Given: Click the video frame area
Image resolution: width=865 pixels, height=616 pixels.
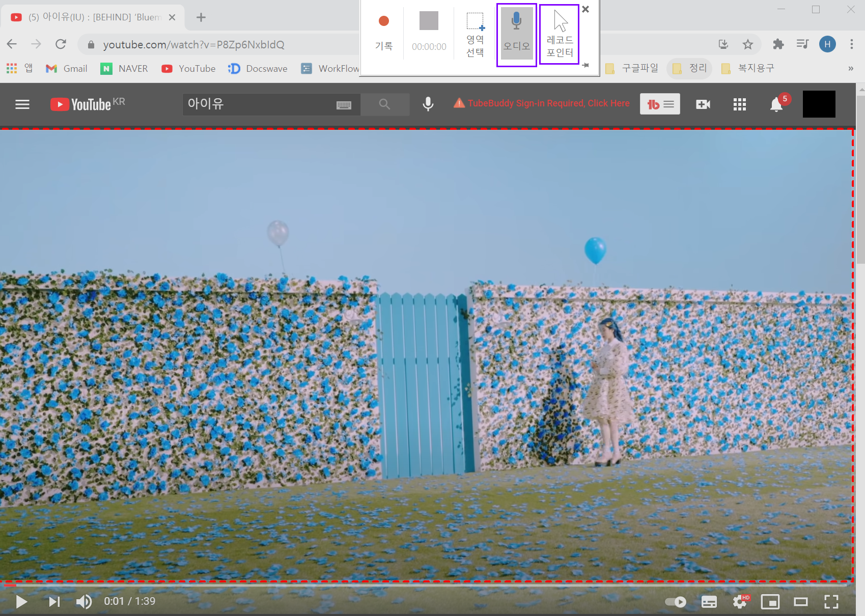Looking at the screenshot, I should click(x=427, y=354).
